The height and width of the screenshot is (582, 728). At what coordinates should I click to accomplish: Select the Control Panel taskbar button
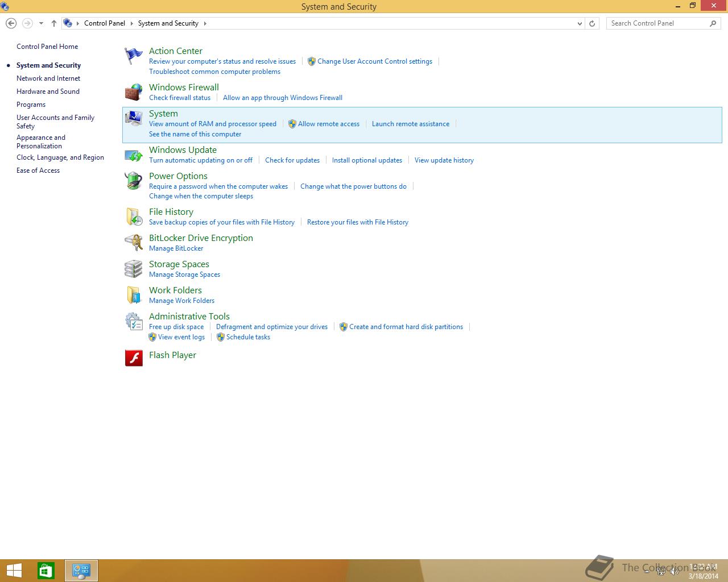click(81, 571)
